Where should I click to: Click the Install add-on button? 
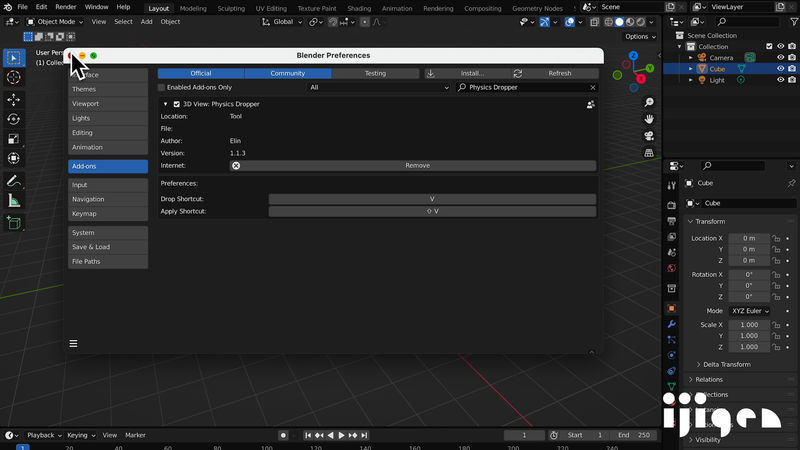[x=467, y=73]
